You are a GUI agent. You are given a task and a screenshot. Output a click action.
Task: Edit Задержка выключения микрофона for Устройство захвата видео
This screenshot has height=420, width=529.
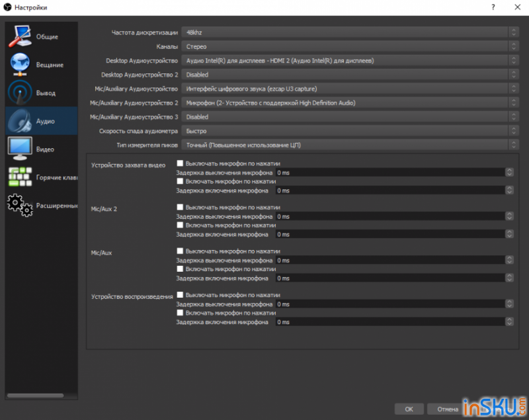[394, 173]
